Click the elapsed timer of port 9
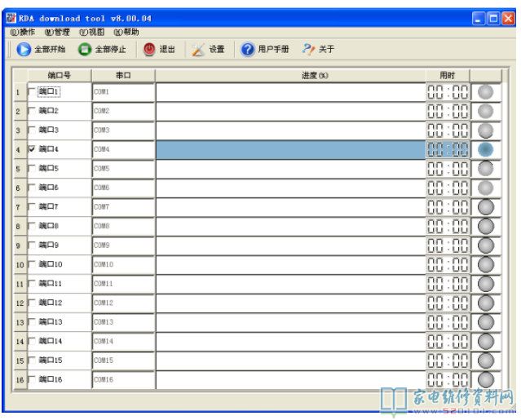This screenshot has height=420, width=521. click(448, 245)
